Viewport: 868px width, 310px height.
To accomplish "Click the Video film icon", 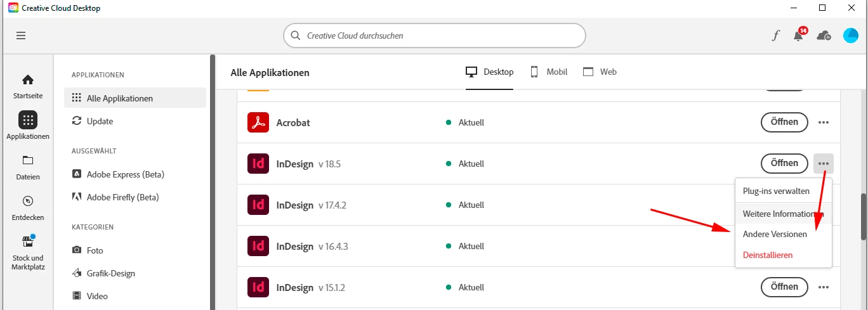I will 77,296.
